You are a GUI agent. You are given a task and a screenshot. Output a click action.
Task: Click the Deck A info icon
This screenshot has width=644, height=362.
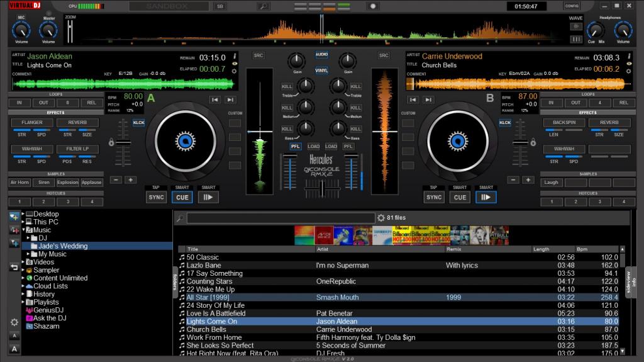(235, 56)
